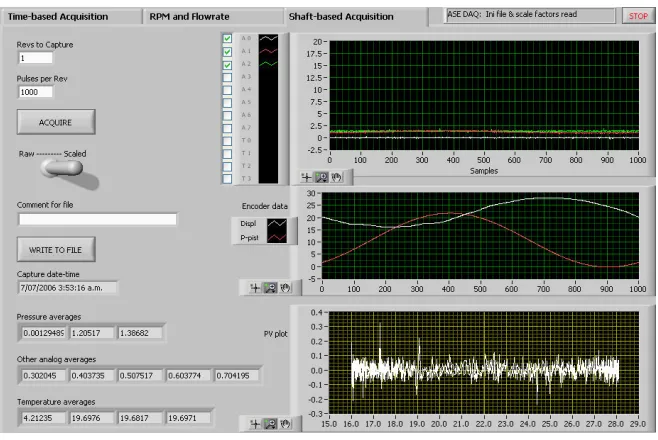Screen dimensions: 658x440
Task: Flip the Raw/Scaled toggle switch
Action: click(x=62, y=168)
